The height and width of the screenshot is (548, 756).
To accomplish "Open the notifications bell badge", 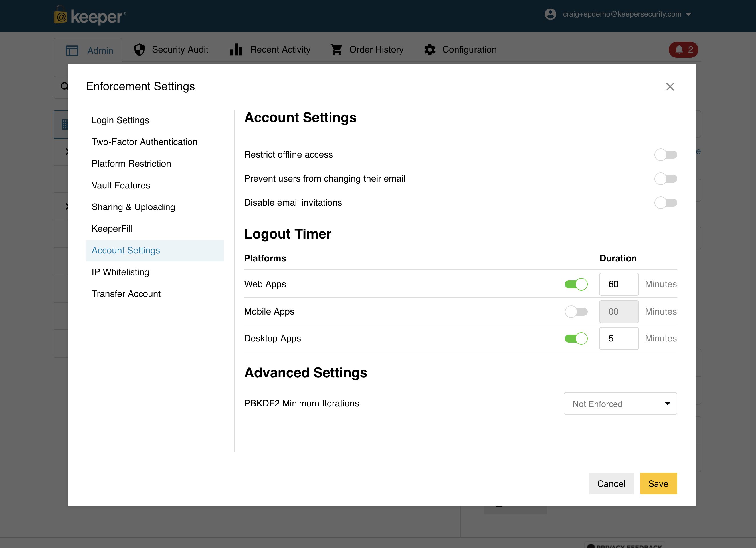I will (x=683, y=50).
